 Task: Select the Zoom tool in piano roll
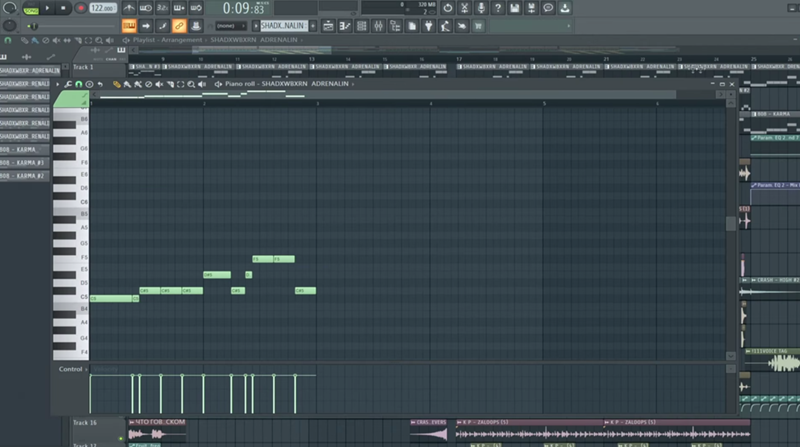(x=191, y=84)
